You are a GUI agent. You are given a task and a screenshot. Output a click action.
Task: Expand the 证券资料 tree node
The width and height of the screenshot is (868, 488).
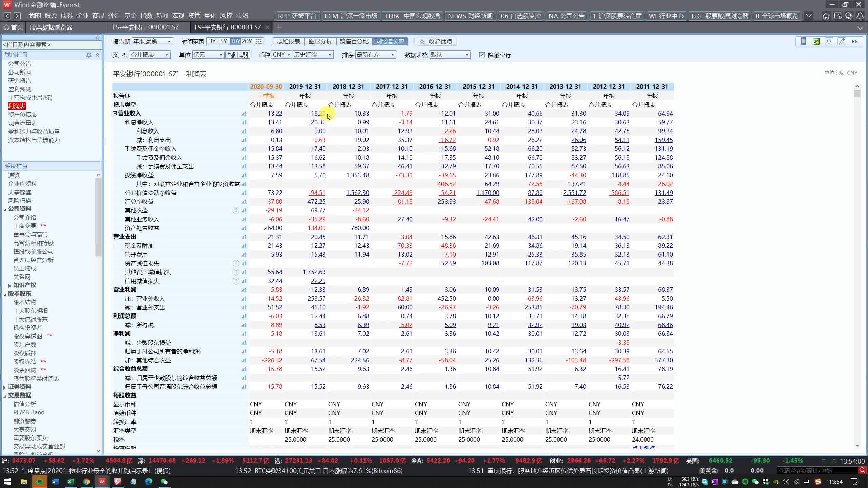click(4, 387)
